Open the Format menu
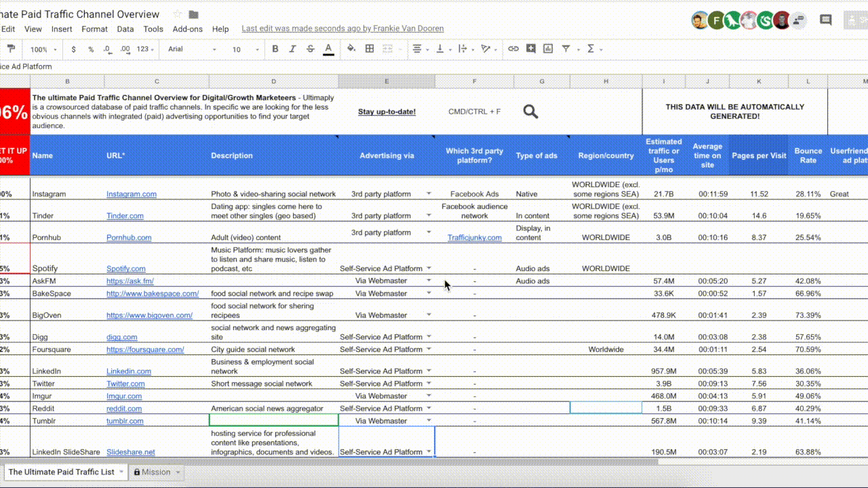 94,29
